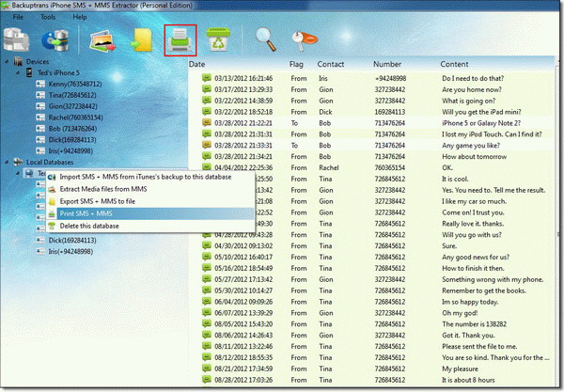Select Rachel(760365154) in the device tree
This screenshot has width=564, height=392.
75,118
